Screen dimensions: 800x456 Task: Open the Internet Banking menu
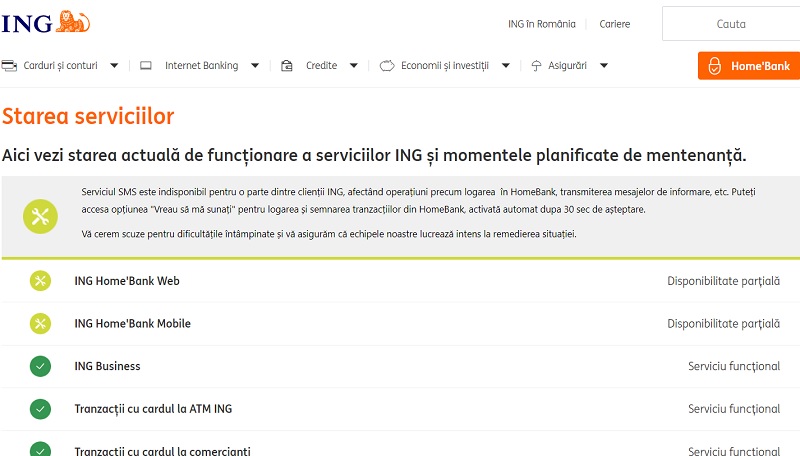tap(202, 65)
